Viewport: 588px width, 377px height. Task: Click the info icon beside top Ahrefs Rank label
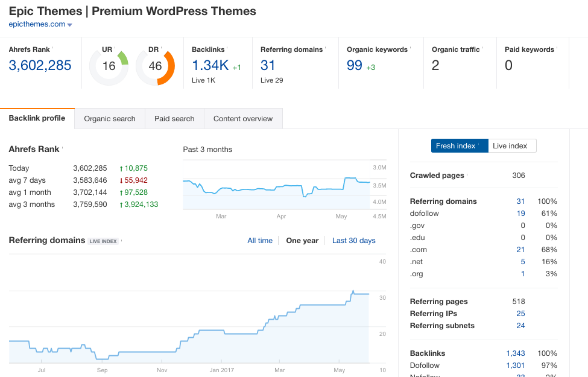tap(52, 48)
